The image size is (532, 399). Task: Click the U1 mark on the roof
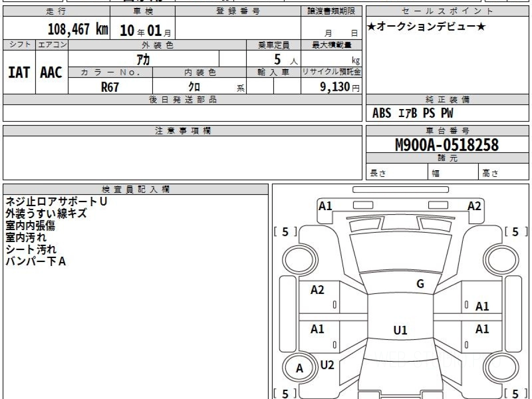(x=400, y=330)
